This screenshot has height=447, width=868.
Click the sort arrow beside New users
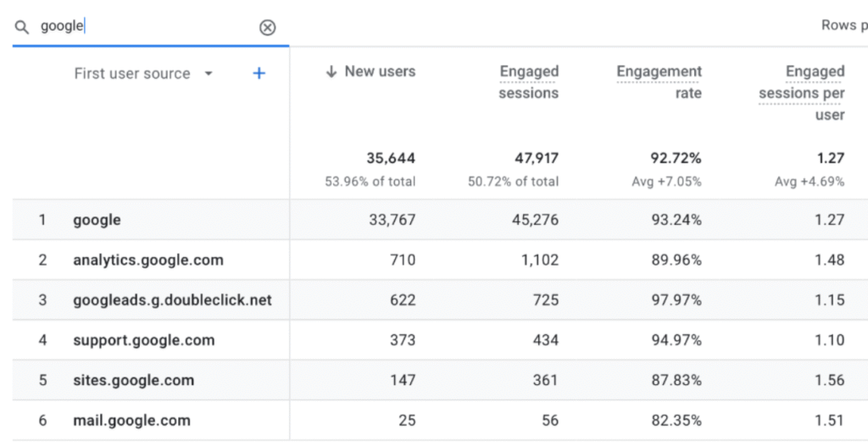[x=331, y=72]
